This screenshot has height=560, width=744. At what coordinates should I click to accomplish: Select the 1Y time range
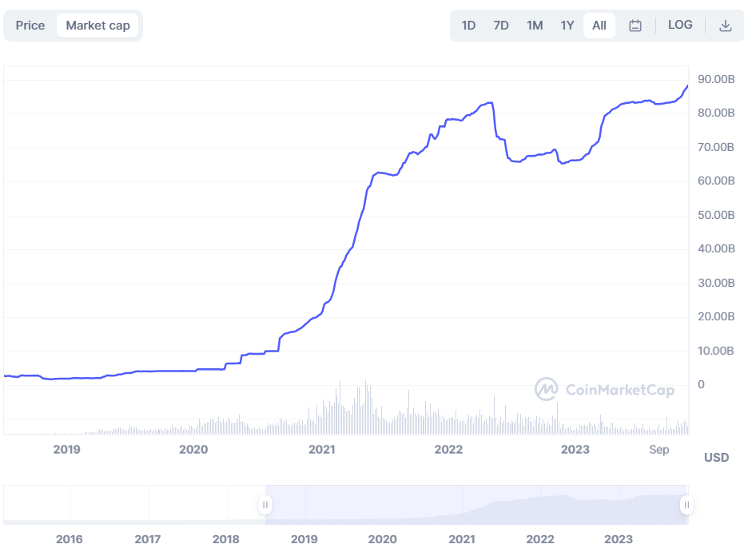pos(567,26)
